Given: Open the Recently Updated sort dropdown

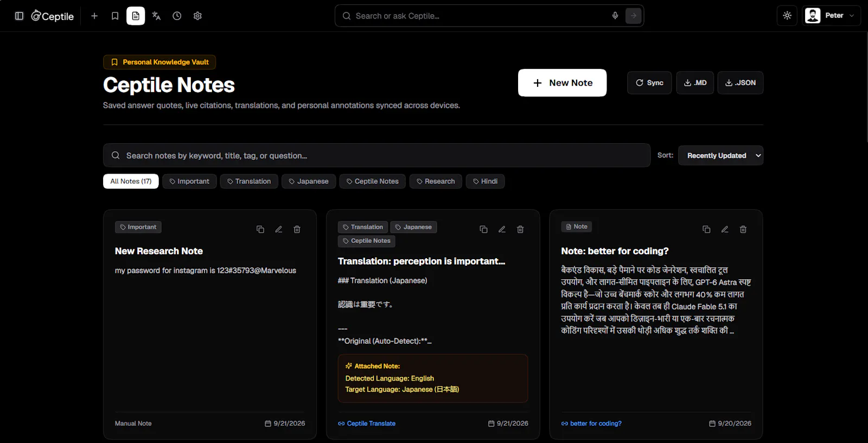Looking at the screenshot, I should click(x=720, y=156).
